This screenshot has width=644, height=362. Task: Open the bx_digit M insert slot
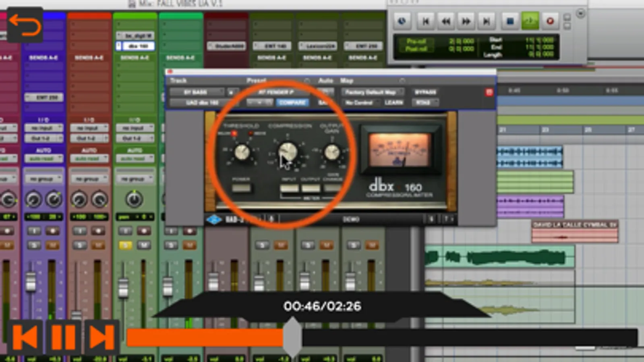tap(136, 36)
